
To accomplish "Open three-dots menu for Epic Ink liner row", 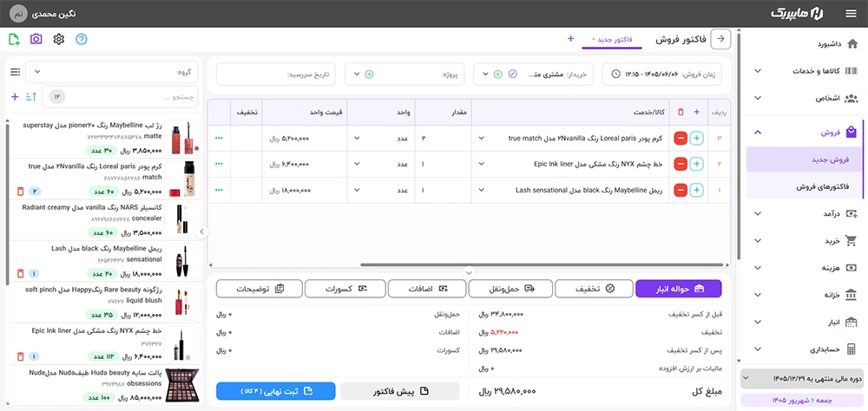I will tap(219, 164).
